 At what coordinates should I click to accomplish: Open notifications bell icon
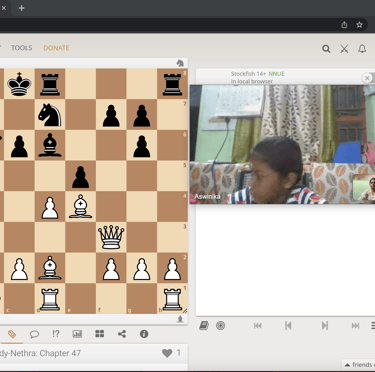click(362, 49)
